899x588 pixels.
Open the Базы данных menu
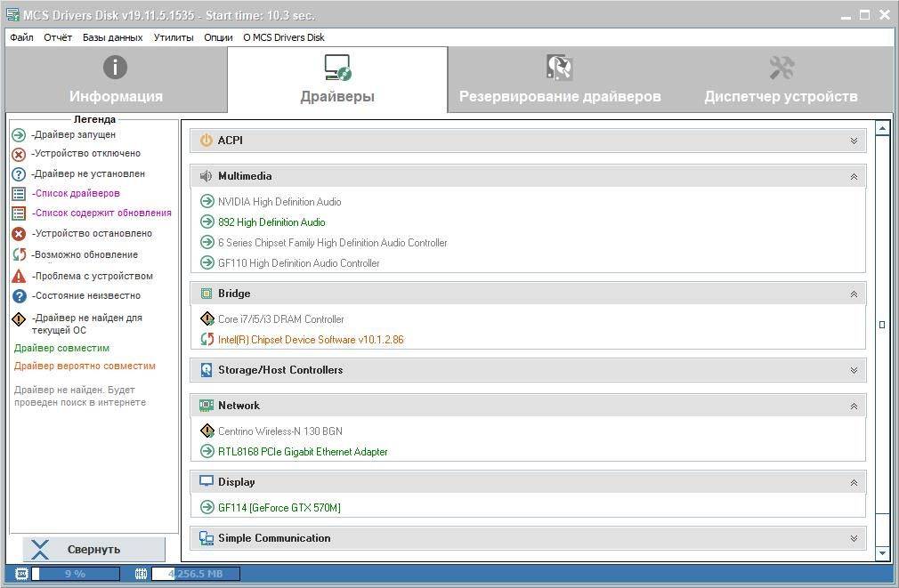click(112, 37)
